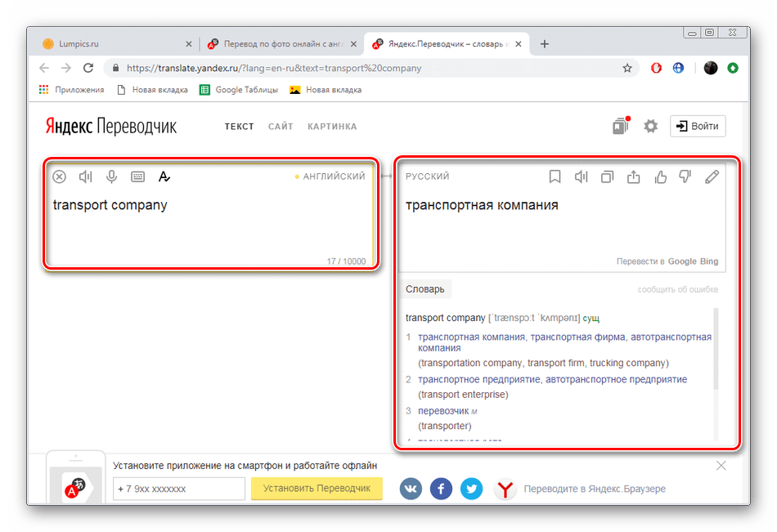Click the Войти login button
Viewport: 777px width, 532px height.
[x=698, y=126]
